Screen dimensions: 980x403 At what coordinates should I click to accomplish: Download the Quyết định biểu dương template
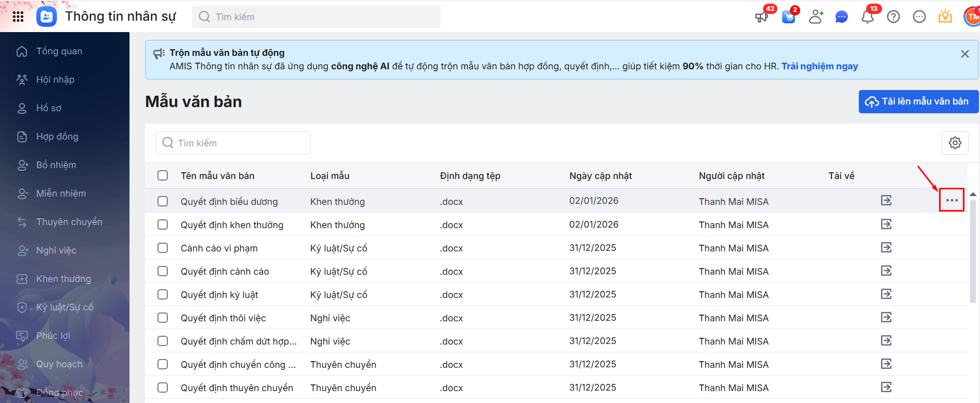[x=886, y=200]
